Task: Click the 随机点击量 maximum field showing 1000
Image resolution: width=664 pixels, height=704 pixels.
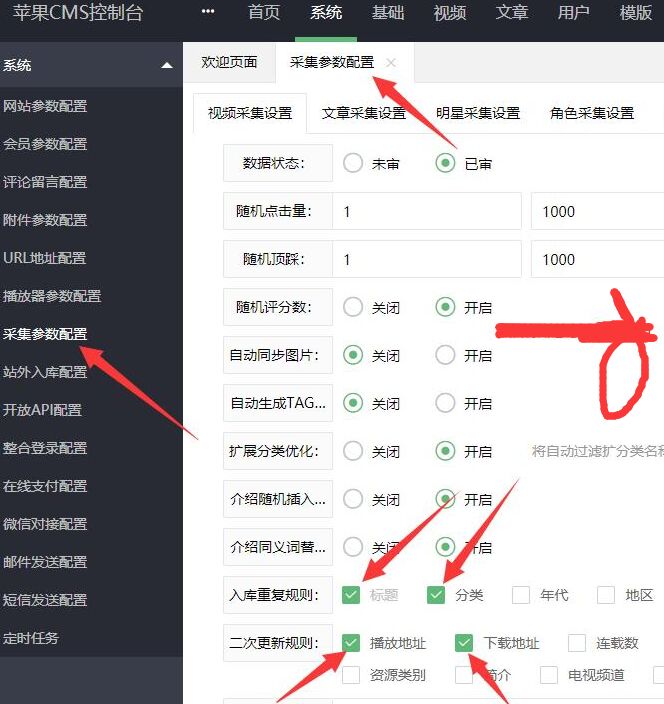Action: [x=598, y=211]
